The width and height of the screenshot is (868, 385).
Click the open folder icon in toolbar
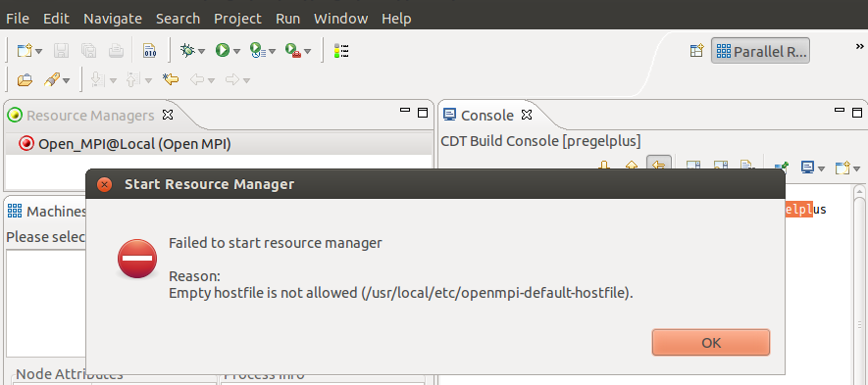(25, 80)
